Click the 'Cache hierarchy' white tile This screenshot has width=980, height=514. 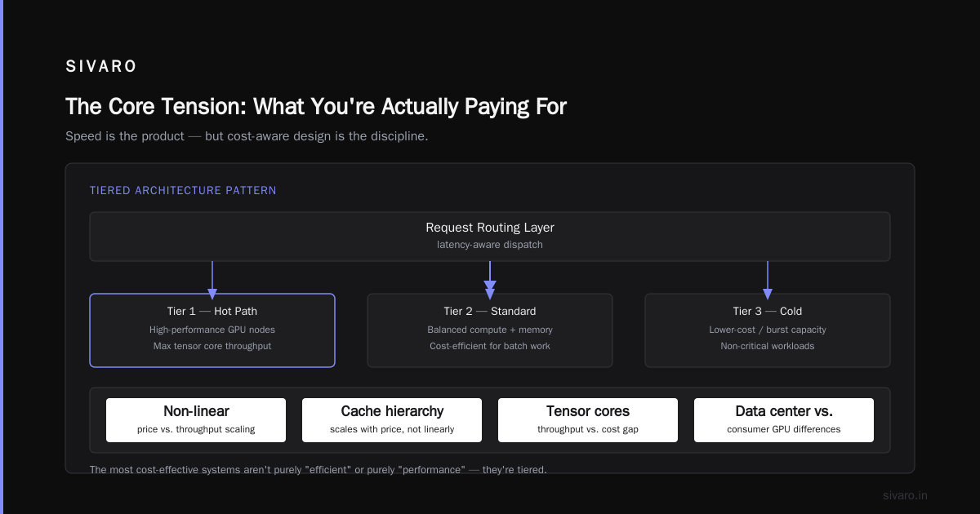tap(392, 420)
